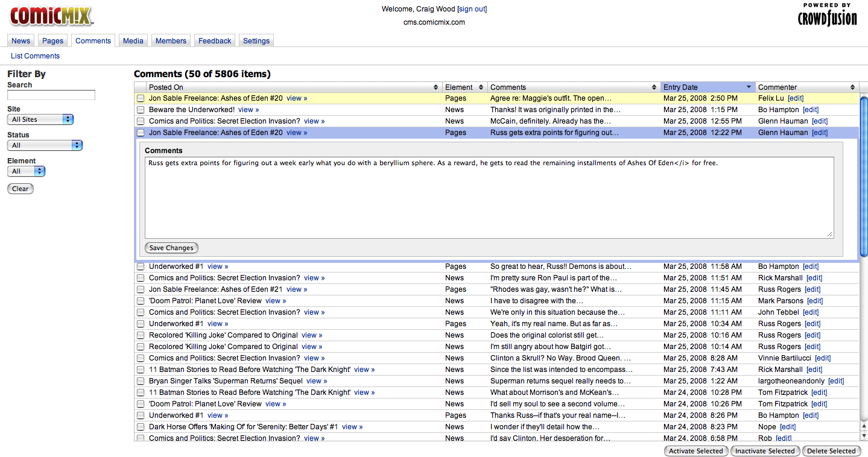Image resolution: width=868 pixels, height=457 pixels.
Task: Click Delete Selected button
Action: point(831,451)
